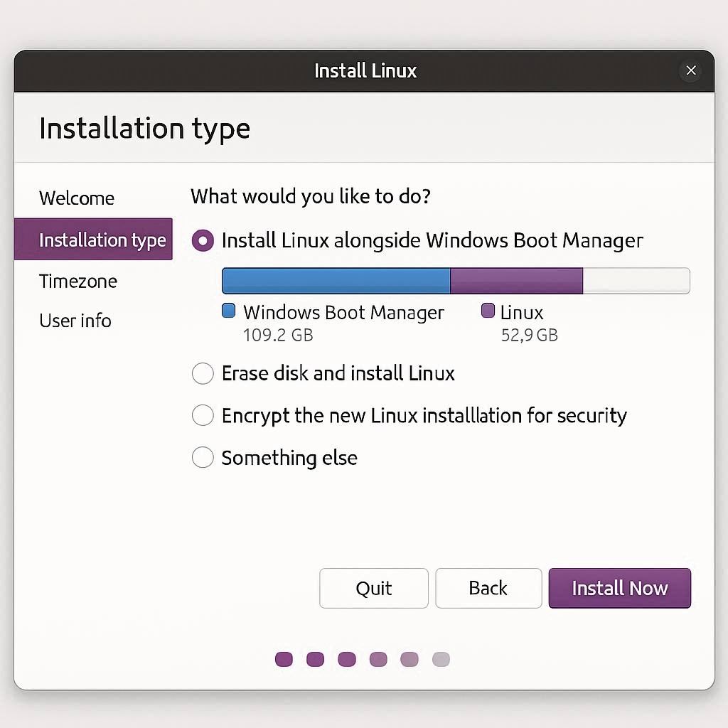Click the first progress dot indicator

[x=284, y=659]
